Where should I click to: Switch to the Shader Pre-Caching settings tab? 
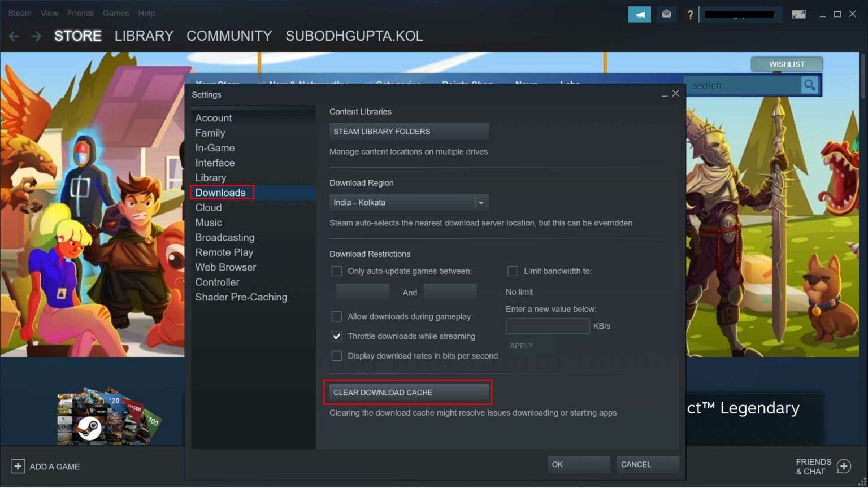pos(241,297)
